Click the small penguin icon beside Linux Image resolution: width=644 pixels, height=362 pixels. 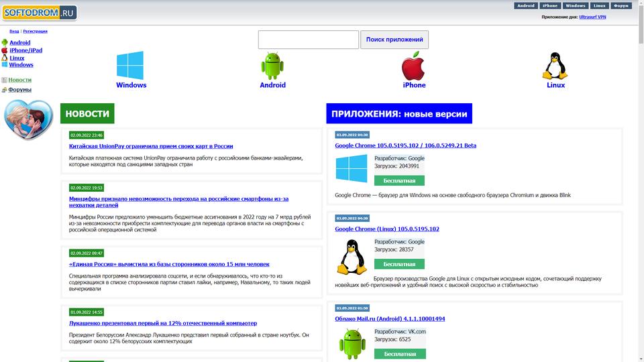coord(5,58)
